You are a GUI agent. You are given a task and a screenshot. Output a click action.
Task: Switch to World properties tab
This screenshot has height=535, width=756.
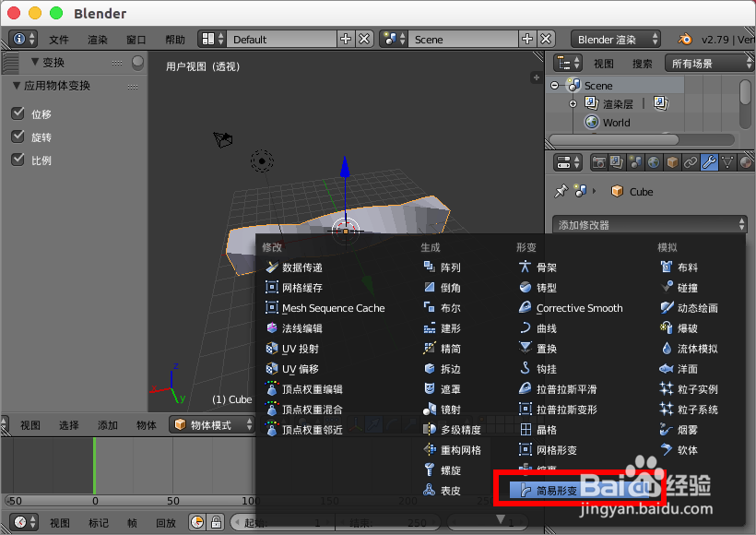[654, 162]
